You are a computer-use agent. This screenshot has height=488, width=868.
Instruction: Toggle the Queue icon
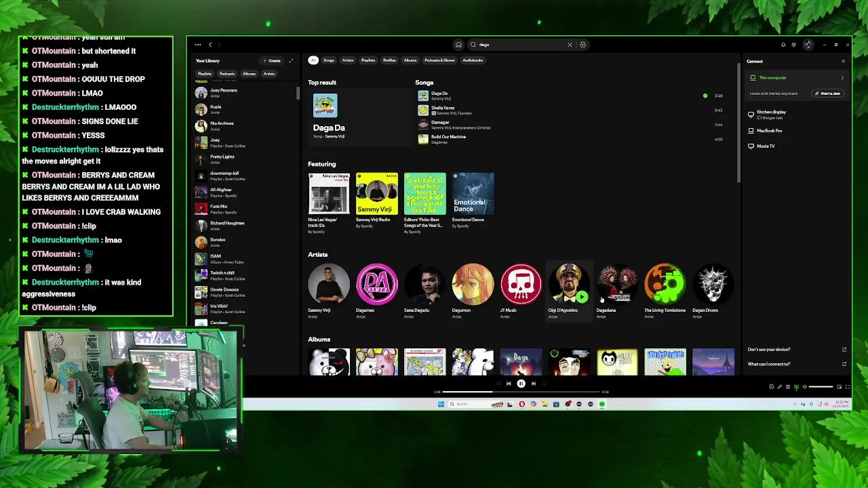(787, 386)
